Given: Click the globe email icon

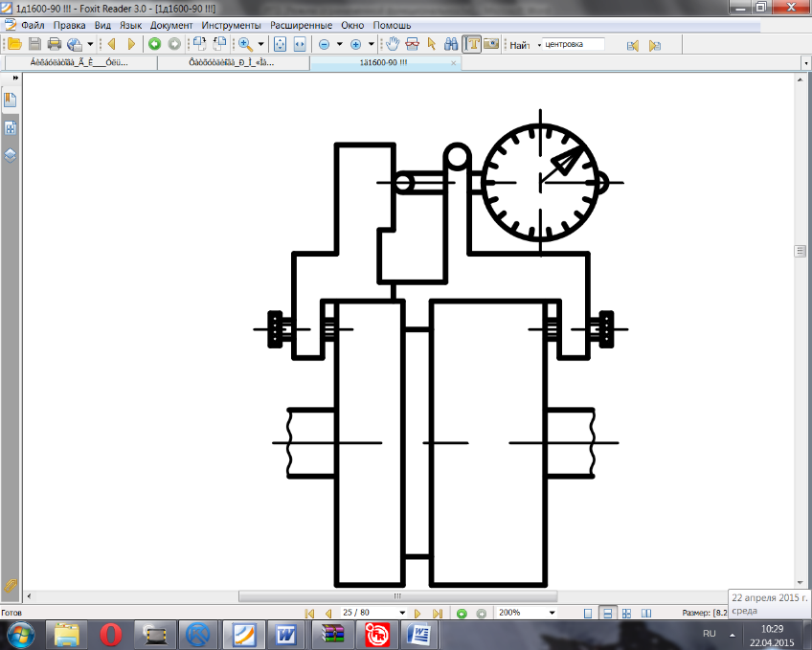Looking at the screenshot, I should coord(75,44).
